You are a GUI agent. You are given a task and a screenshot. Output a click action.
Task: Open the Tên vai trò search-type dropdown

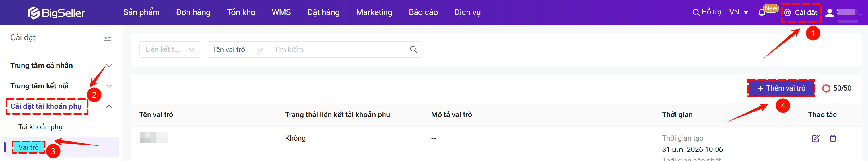coord(237,50)
